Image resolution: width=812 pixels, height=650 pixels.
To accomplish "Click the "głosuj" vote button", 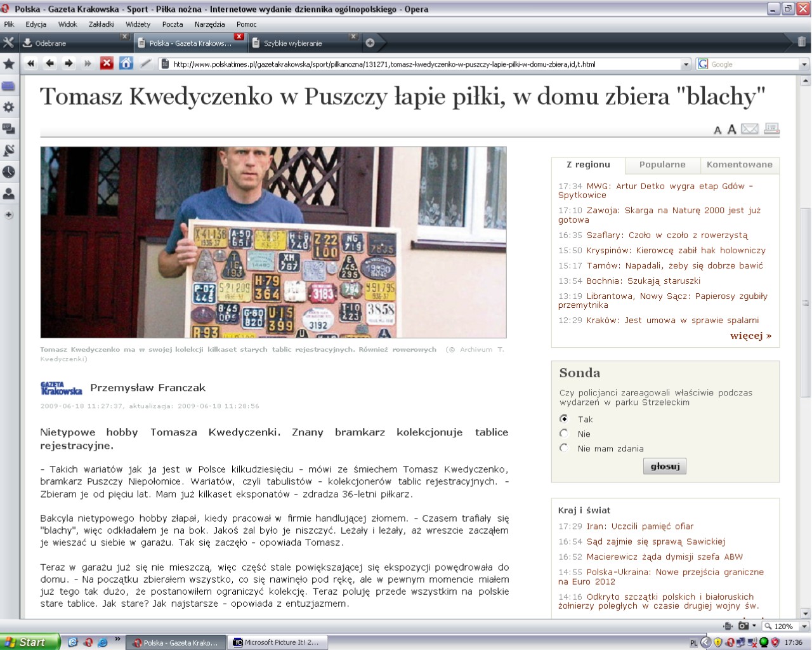I will point(664,467).
